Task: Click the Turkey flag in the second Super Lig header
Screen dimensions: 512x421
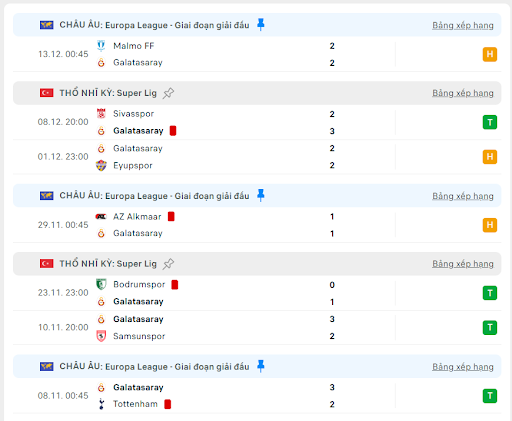Action: (x=47, y=264)
